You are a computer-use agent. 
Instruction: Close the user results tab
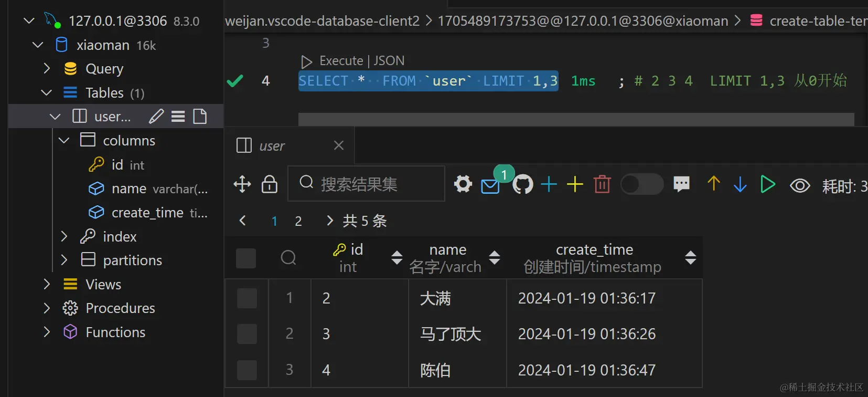coord(339,145)
